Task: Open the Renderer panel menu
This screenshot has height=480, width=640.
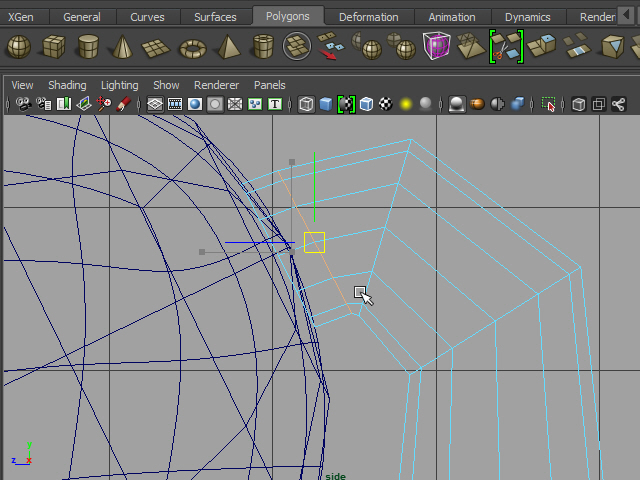Action: pyautogui.click(x=216, y=85)
